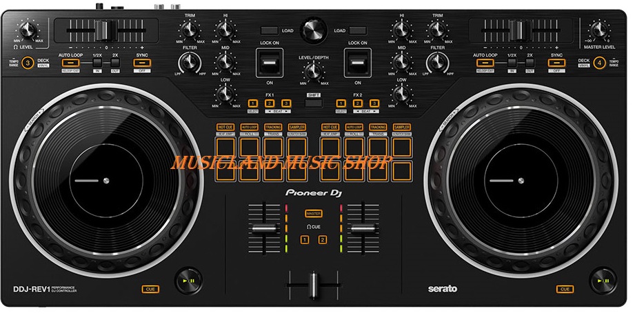
Task: Double loop with left deck 2X button
Action: coord(115,63)
